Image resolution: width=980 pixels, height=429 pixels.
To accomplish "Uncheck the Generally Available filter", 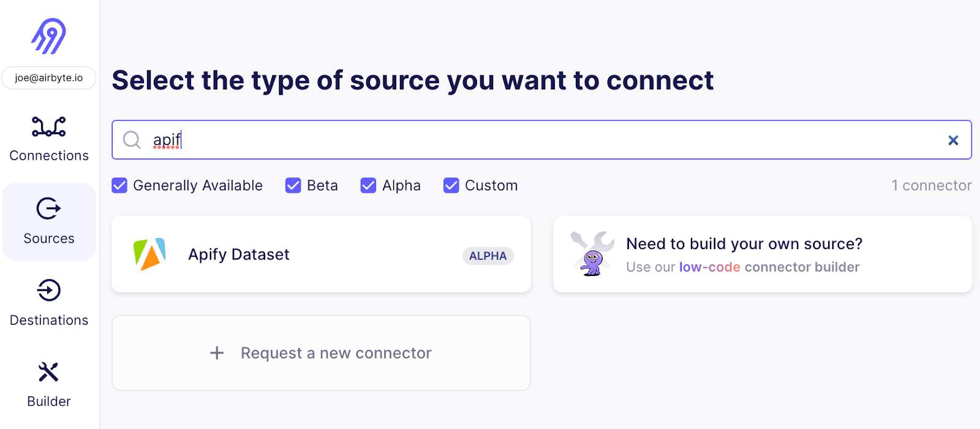I will pyautogui.click(x=119, y=185).
